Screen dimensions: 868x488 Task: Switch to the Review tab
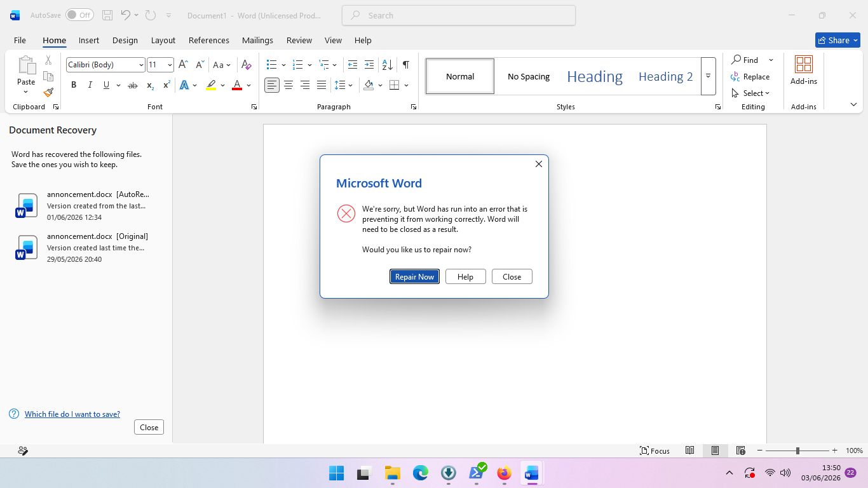[299, 40]
